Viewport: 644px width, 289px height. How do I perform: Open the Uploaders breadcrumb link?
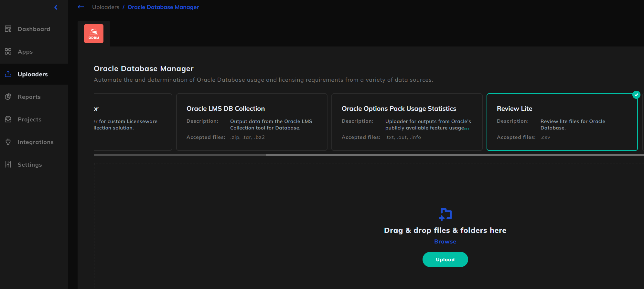point(106,7)
